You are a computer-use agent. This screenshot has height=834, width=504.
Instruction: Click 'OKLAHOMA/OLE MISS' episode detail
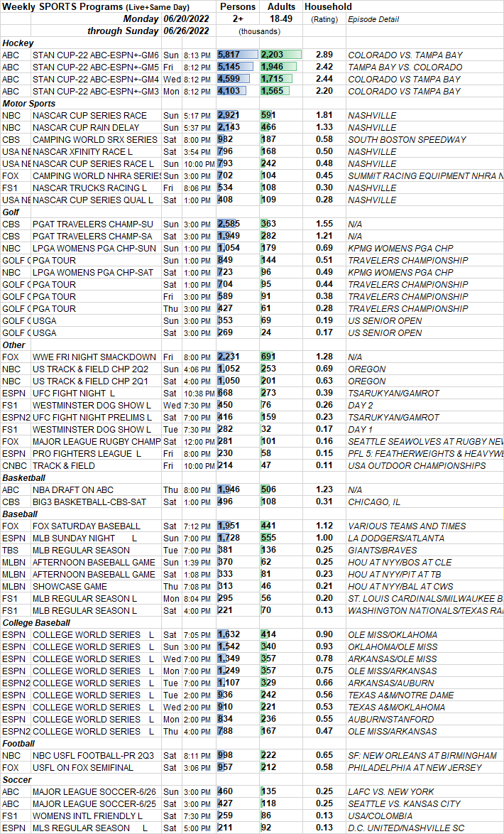393,646
